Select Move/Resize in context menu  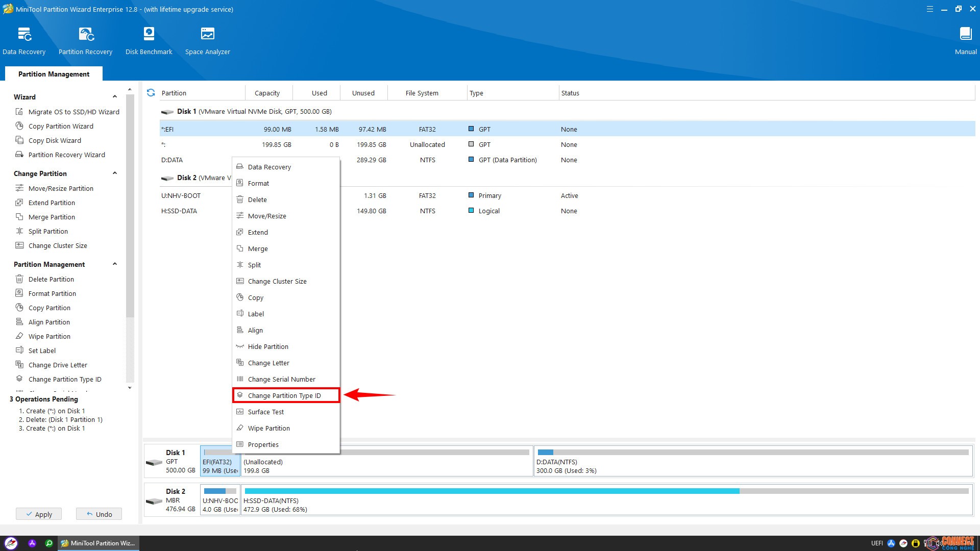click(x=286, y=216)
